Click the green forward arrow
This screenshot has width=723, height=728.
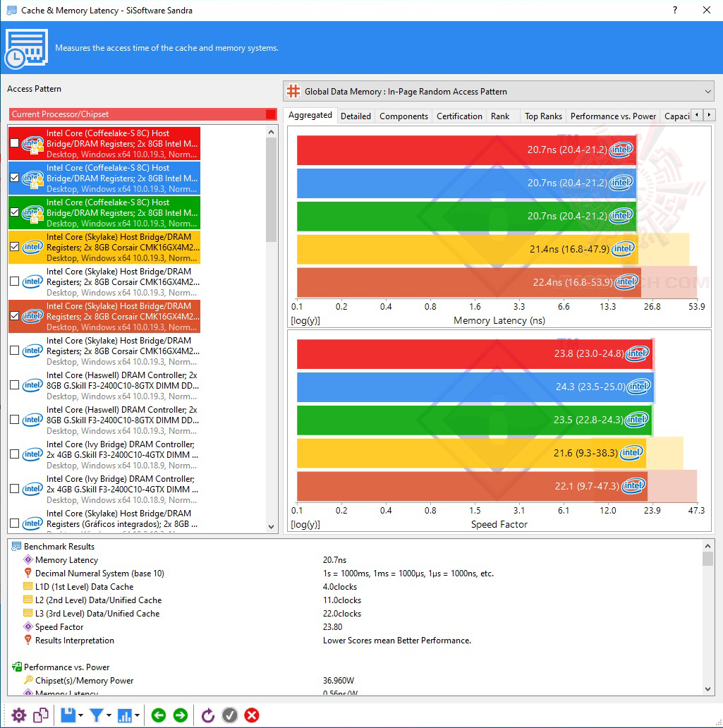[x=180, y=715]
